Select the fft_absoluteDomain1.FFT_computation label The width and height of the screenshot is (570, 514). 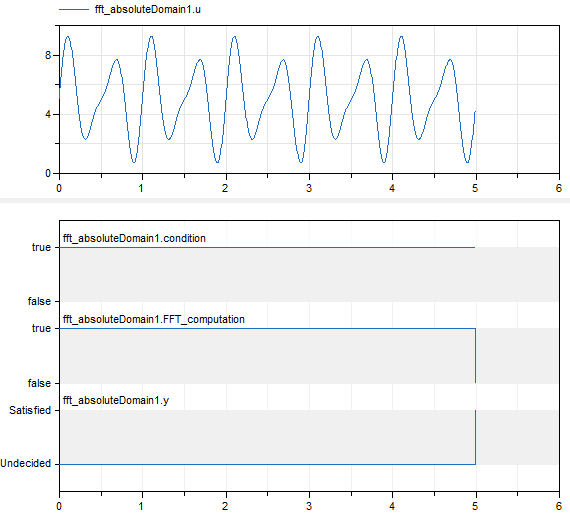click(x=153, y=319)
